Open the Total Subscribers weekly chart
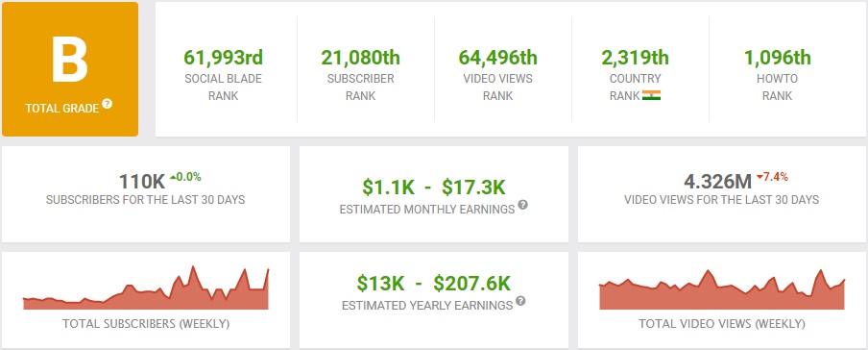This screenshot has width=868, height=350. (x=146, y=287)
